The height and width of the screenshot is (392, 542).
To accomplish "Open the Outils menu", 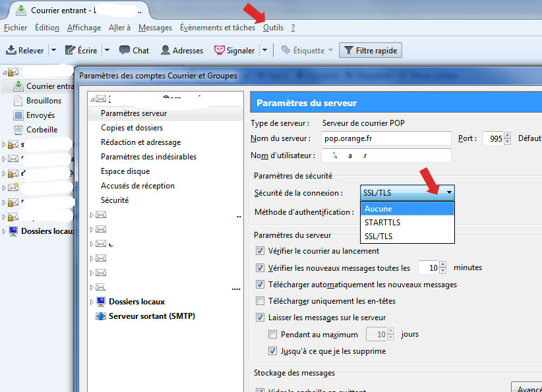I will pyautogui.click(x=273, y=28).
